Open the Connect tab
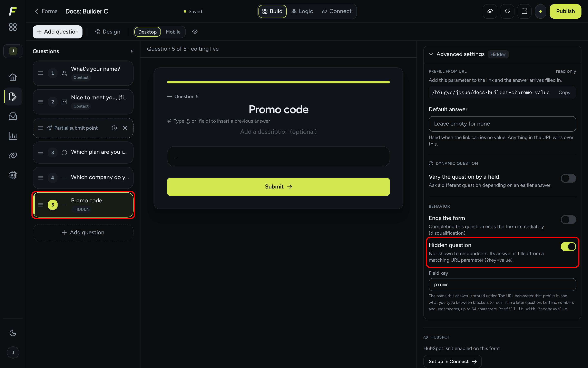588x368 pixels. [336, 11]
